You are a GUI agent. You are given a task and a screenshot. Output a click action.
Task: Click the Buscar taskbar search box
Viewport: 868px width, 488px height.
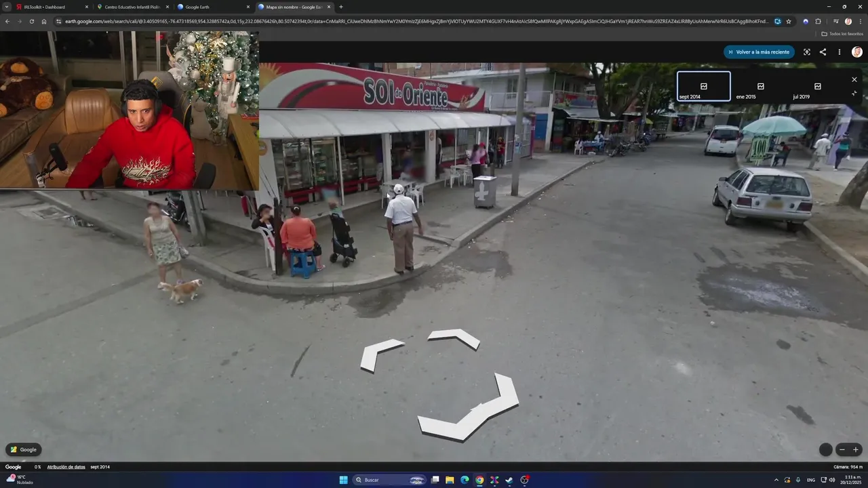coord(389,480)
